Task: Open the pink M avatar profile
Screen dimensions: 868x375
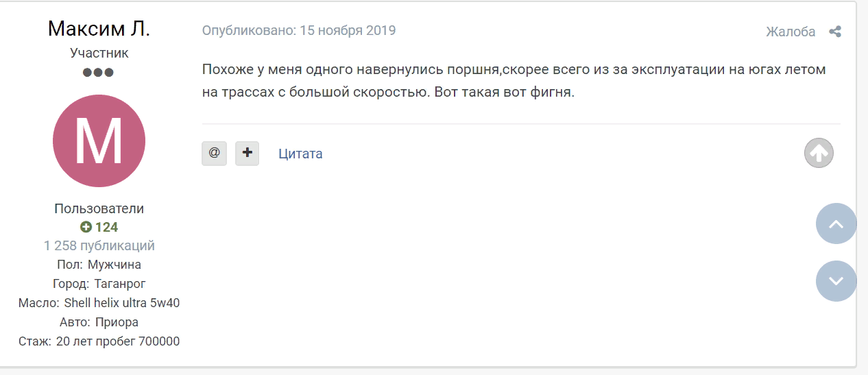Action: (x=99, y=141)
